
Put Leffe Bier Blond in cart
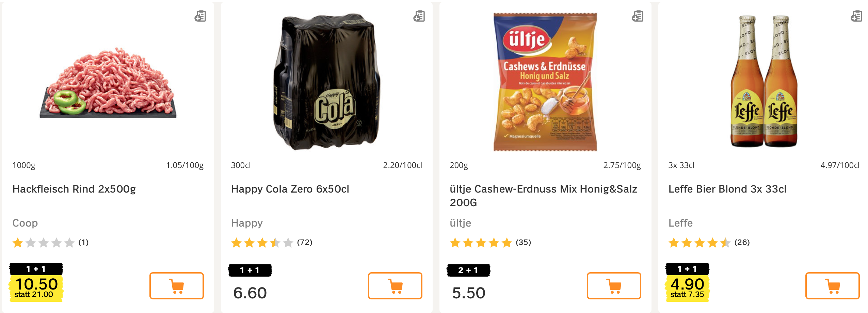832,286
